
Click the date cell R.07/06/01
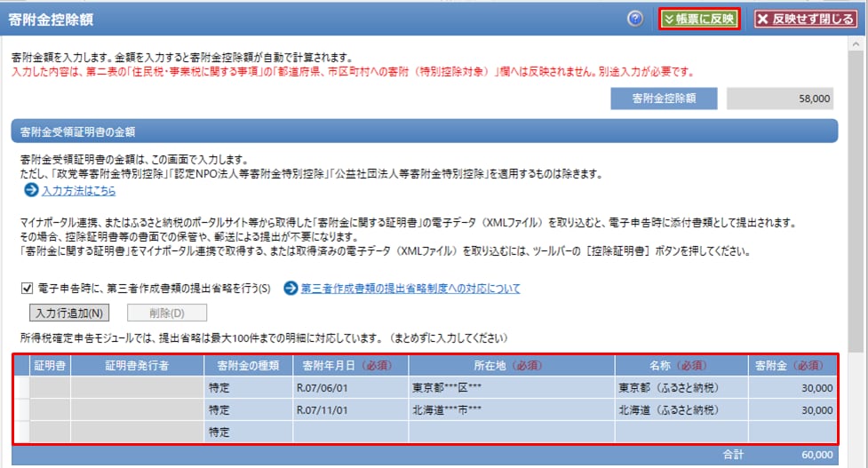[x=350, y=387]
